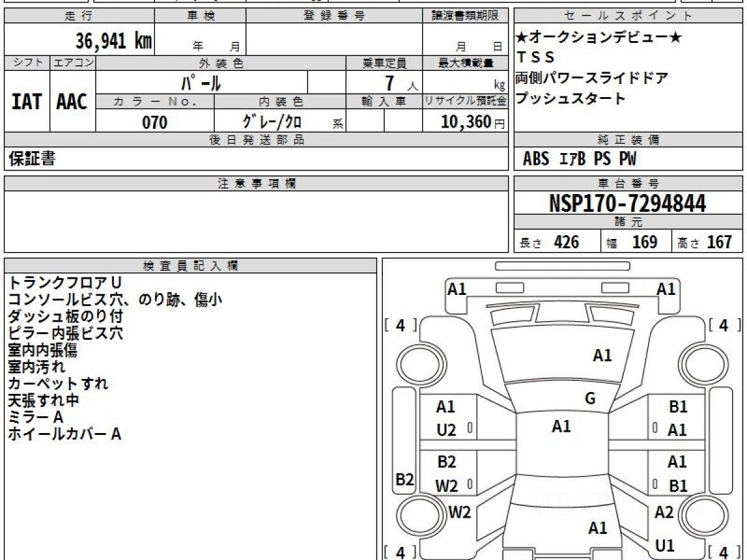Select the 検査員記入欄 header
747x560 pixels.
190,265
